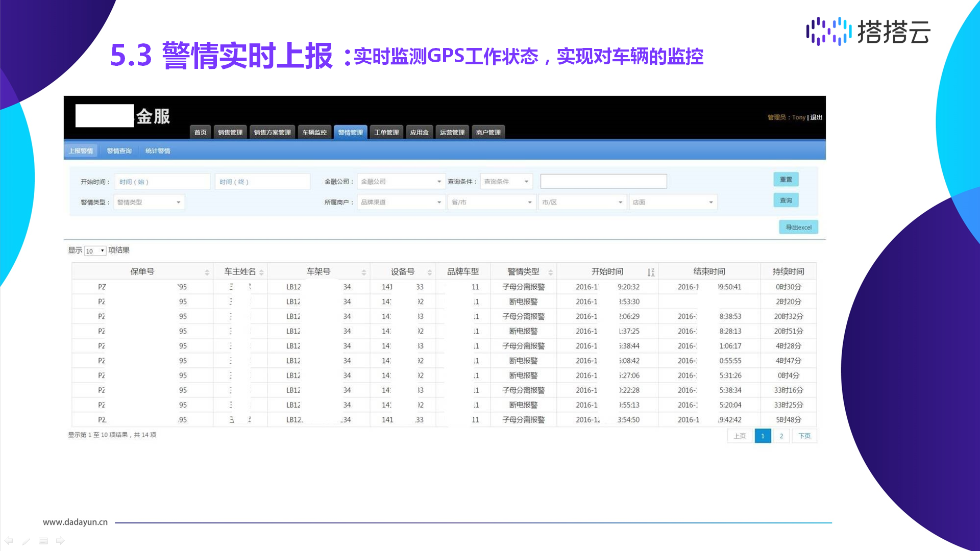Click the 结束时间 column header
This screenshot has height=551, width=980.
(x=709, y=272)
